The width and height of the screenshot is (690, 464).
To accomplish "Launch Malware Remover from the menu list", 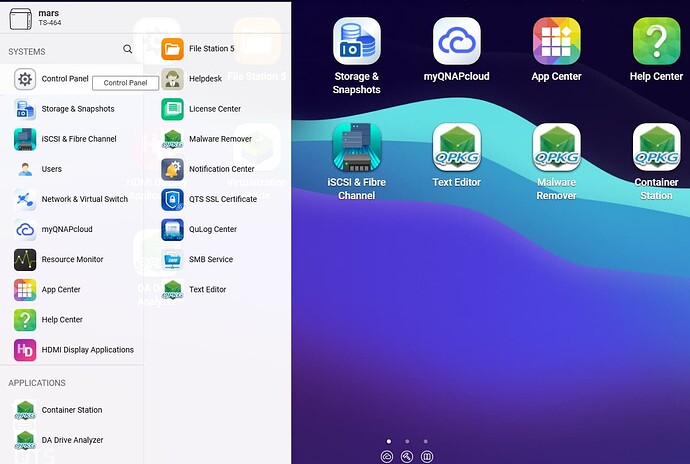I will pos(206,139).
